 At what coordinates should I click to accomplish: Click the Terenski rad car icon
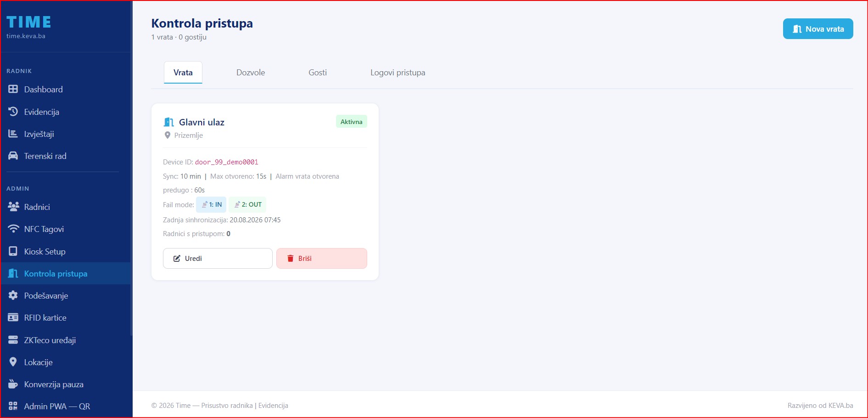tap(13, 156)
